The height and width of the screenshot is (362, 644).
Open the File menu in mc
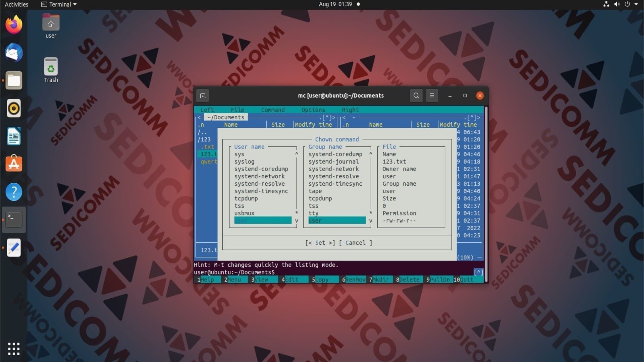pyautogui.click(x=237, y=110)
